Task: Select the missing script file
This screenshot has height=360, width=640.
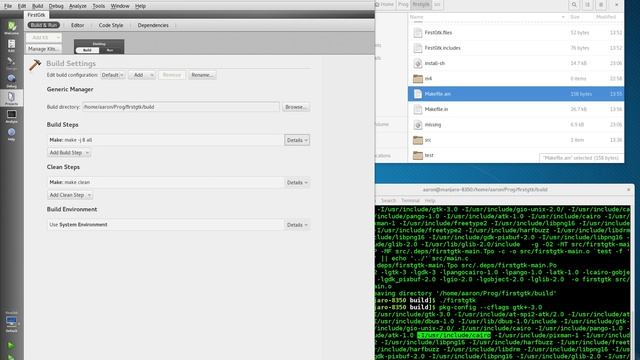Action: click(x=516, y=124)
